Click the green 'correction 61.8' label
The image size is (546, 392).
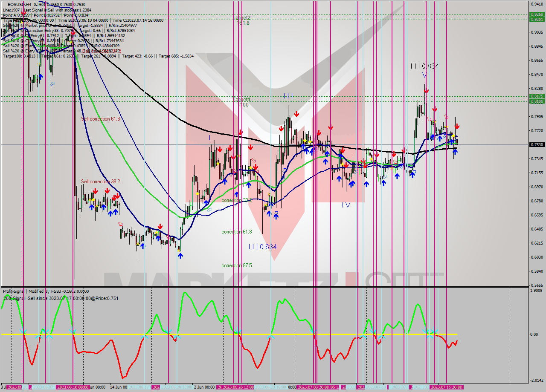(x=237, y=232)
